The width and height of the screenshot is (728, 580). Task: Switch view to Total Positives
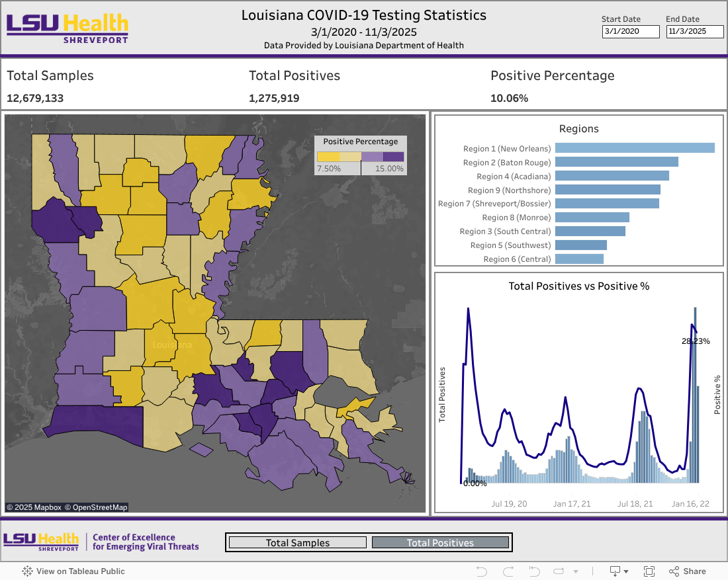tap(440, 543)
